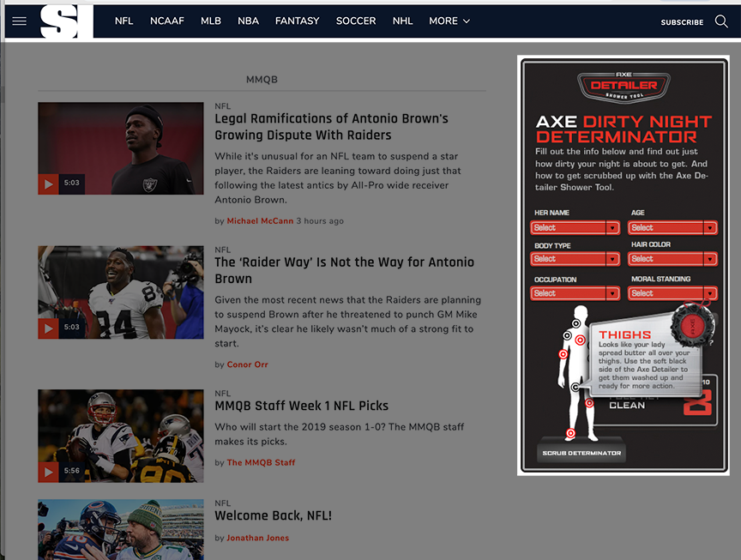Click the Patriots quarterback thumbnail
Screen dimensions: 741x560
coord(121,436)
